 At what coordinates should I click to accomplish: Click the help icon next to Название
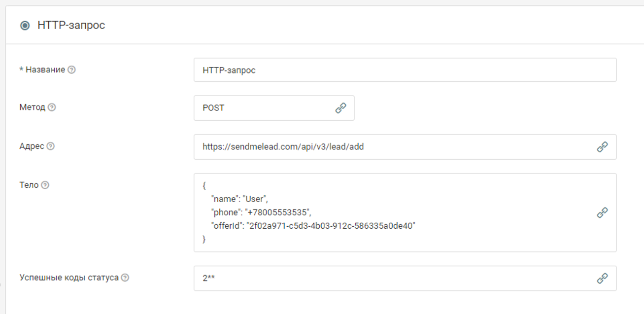point(71,70)
